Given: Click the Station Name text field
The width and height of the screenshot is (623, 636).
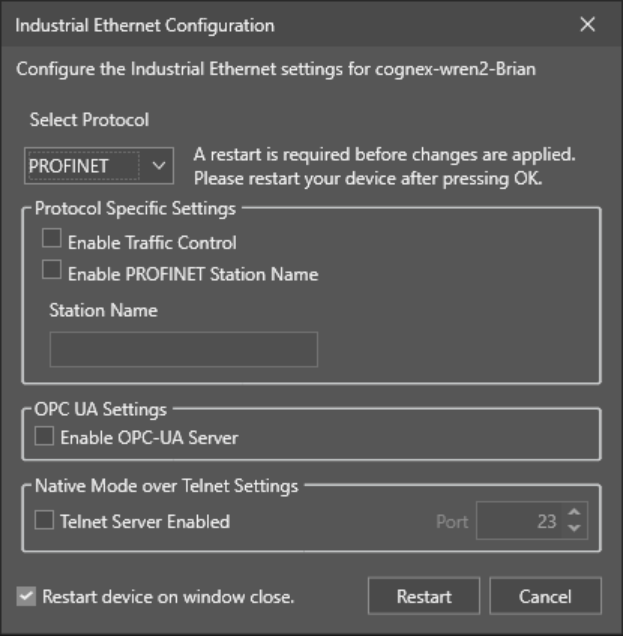Looking at the screenshot, I should coord(183,349).
